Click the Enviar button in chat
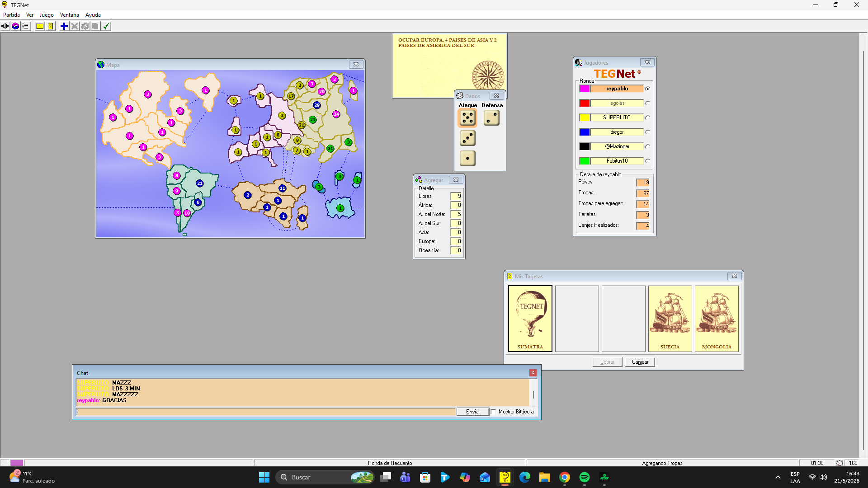Image resolution: width=868 pixels, height=488 pixels. point(473,412)
